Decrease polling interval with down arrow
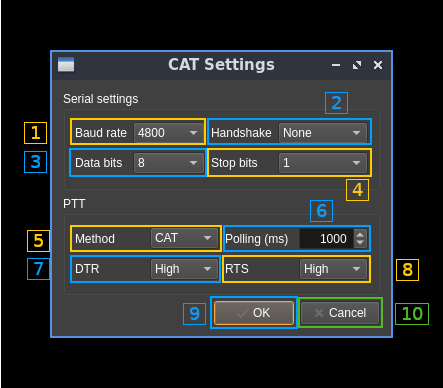443x388 pixels. (360, 243)
